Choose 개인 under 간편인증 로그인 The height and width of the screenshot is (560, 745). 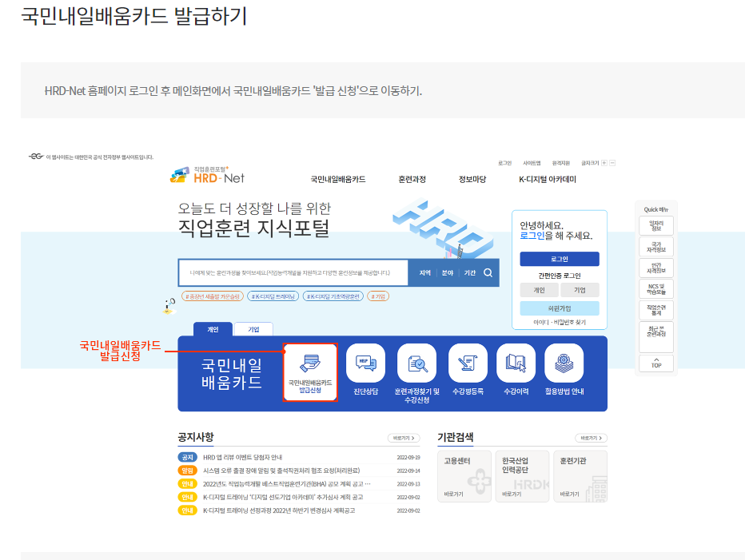pyautogui.click(x=540, y=290)
